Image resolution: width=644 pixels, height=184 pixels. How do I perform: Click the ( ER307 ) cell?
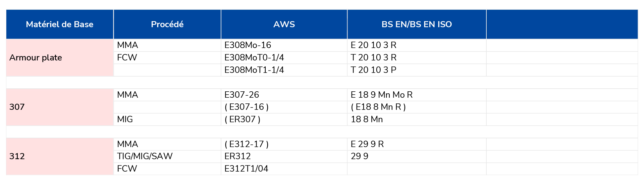coord(284,120)
